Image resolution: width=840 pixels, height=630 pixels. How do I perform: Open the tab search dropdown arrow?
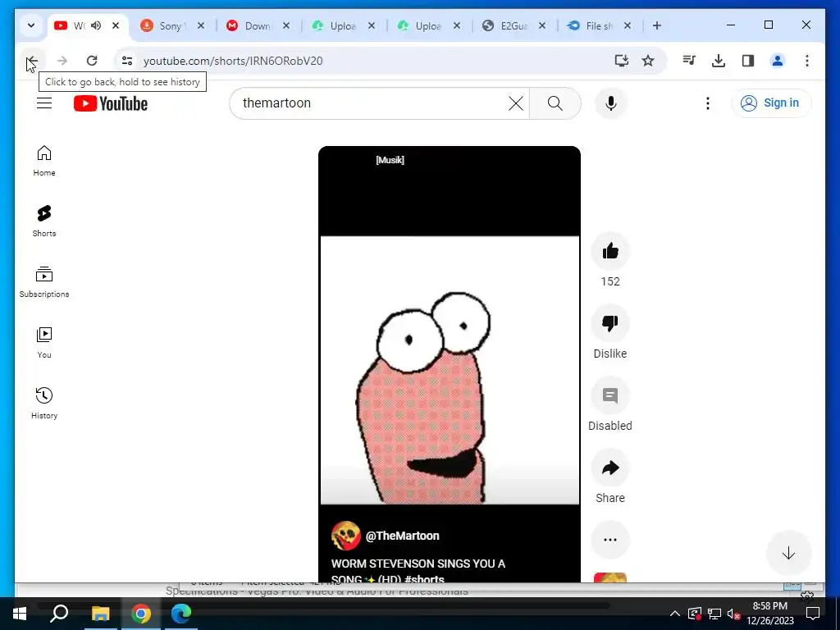click(31, 25)
